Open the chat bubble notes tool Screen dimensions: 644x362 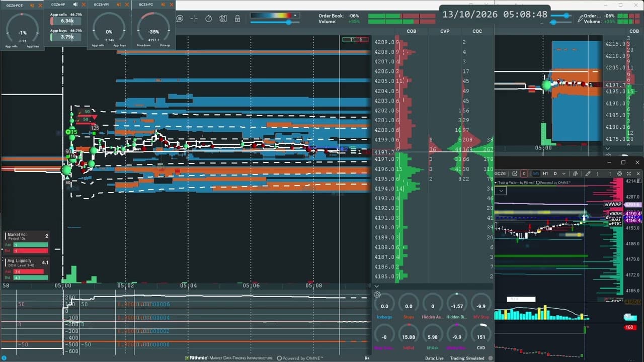pos(180,19)
